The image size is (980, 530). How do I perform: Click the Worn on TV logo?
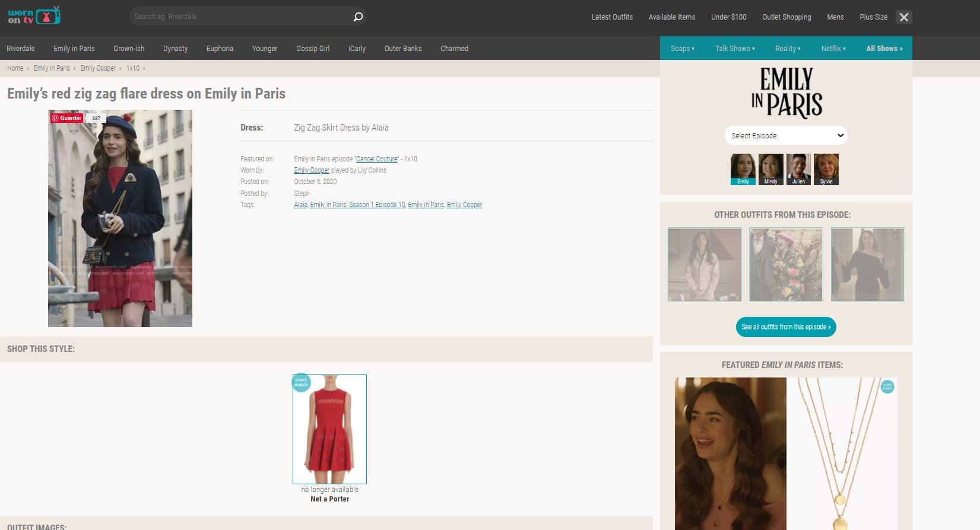[x=34, y=15]
